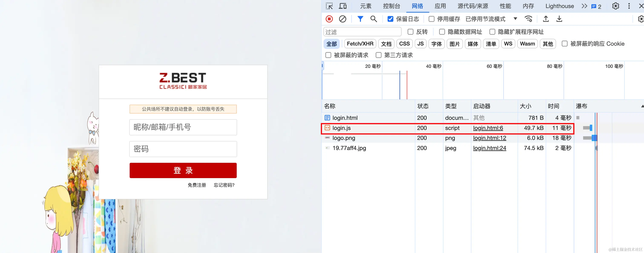The width and height of the screenshot is (644, 253).
Task: Open network search with magnifier icon
Action: [x=374, y=19]
